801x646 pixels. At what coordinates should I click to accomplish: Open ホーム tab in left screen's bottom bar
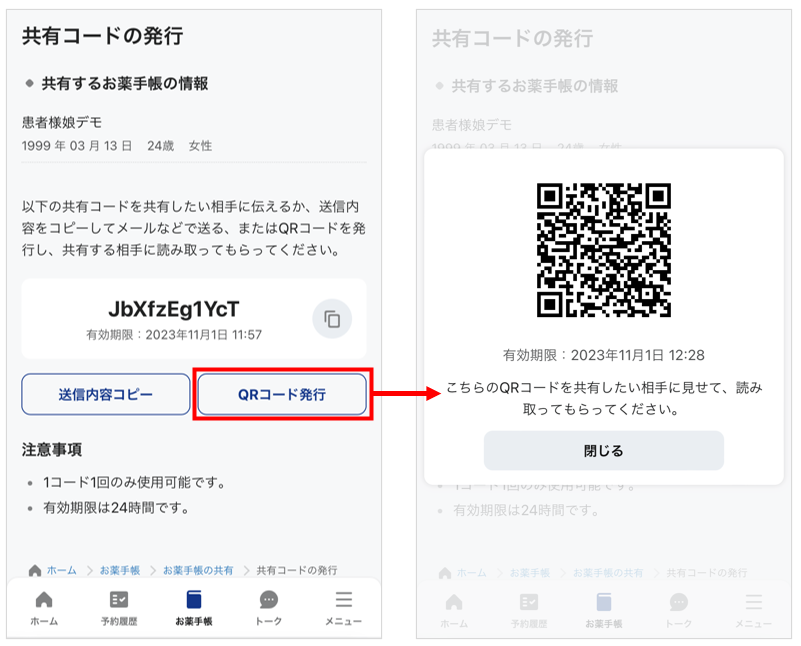pyautogui.click(x=44, y=608)
